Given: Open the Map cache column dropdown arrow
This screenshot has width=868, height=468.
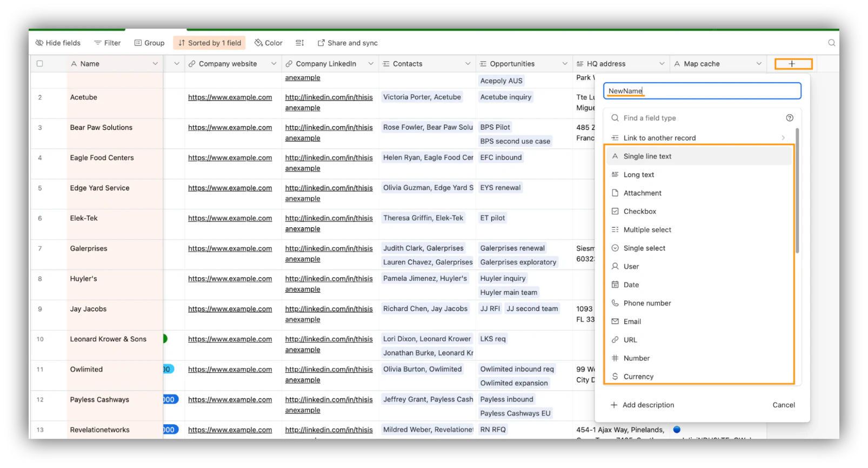Looking at the screenshot, I should [759, 64].
